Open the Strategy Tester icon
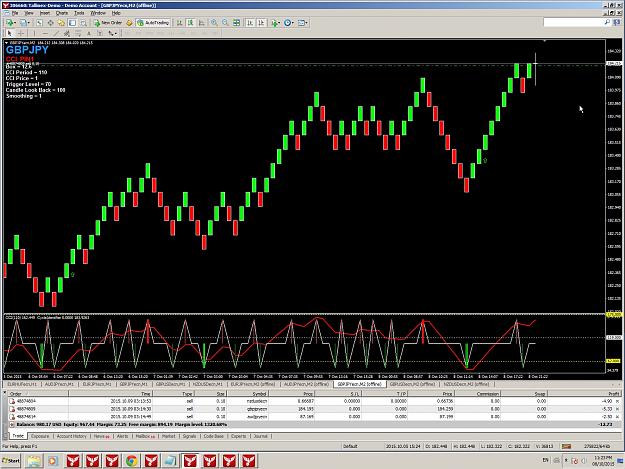This screenshot has height=469, width=625. click(x=83, y=23)
